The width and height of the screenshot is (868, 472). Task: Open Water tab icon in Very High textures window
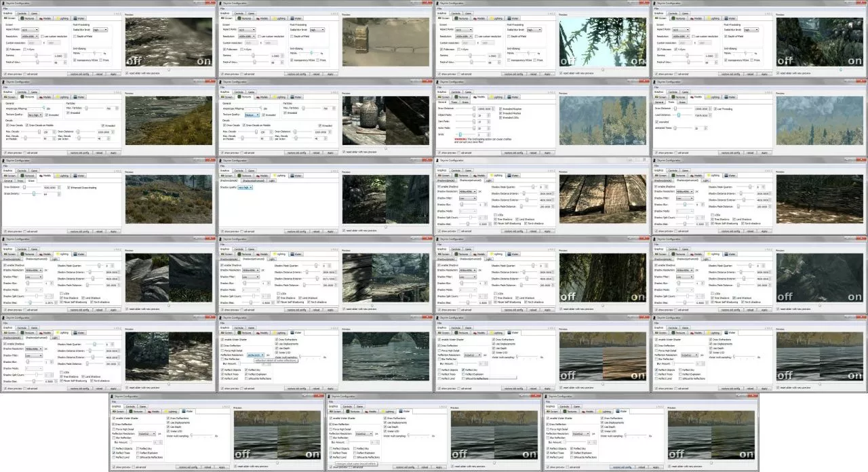pos(75,97)
